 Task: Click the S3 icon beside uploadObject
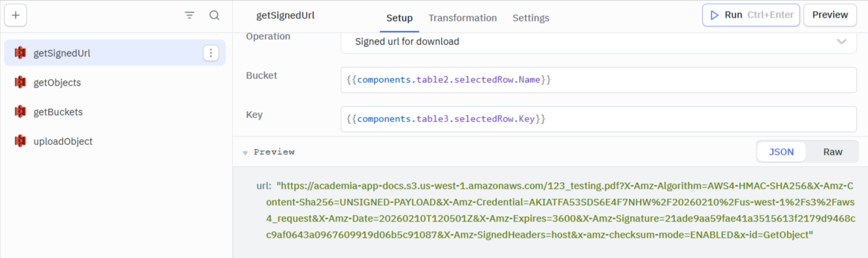coord(20,141)
